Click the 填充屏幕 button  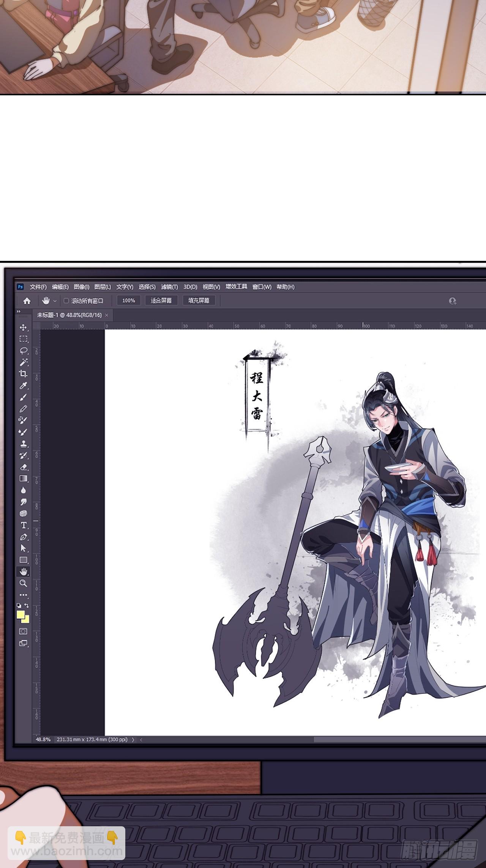tap(199, 301)
